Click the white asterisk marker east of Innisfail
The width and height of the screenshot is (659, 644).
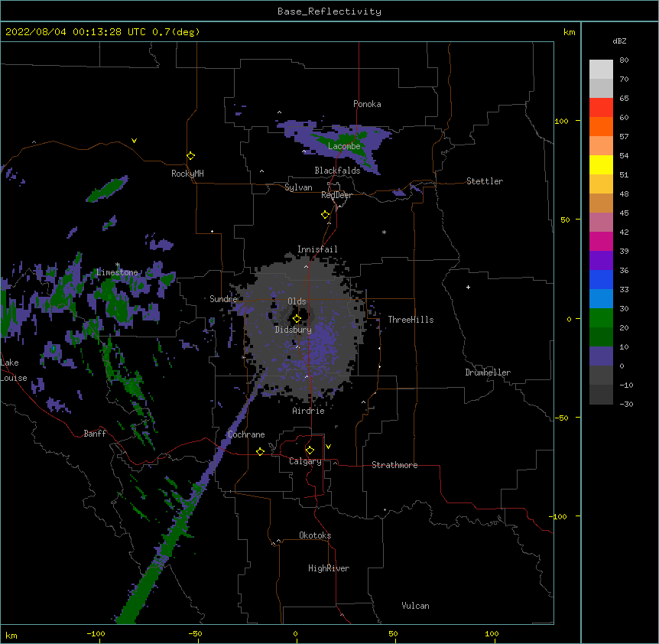(384, 232)
